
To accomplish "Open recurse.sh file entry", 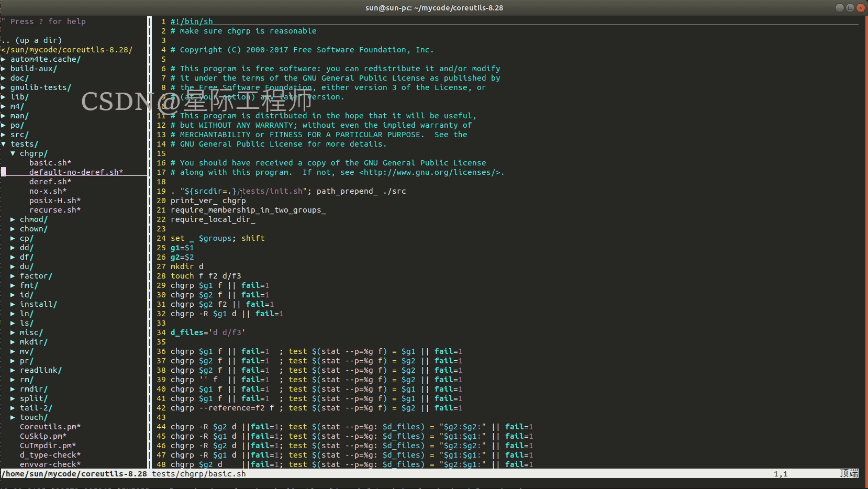I will pyautogui.click(x=55, y=210).
